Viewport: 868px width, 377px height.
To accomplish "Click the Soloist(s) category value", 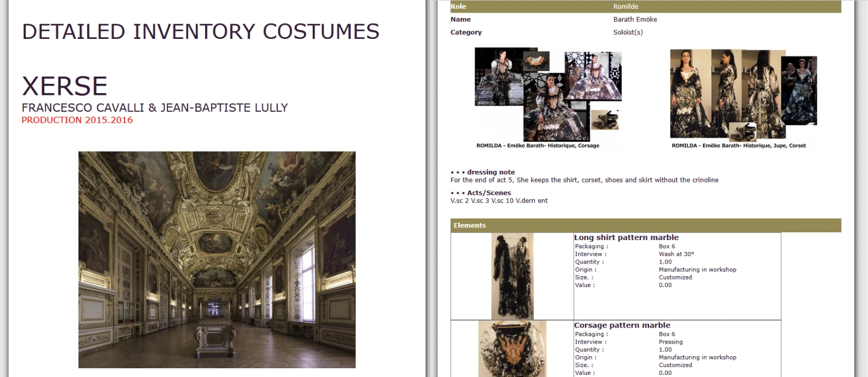I will [x=628, y=32].
